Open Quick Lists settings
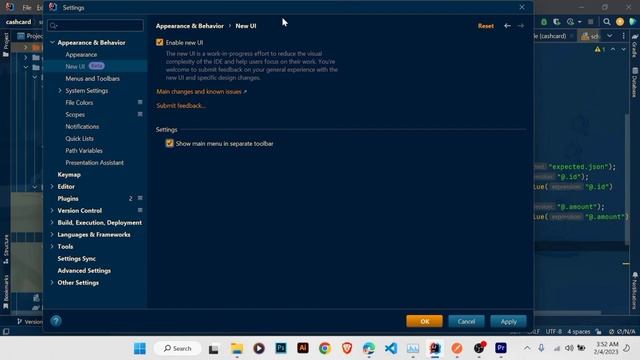The image size is (640, 360). tap(80, 138)
